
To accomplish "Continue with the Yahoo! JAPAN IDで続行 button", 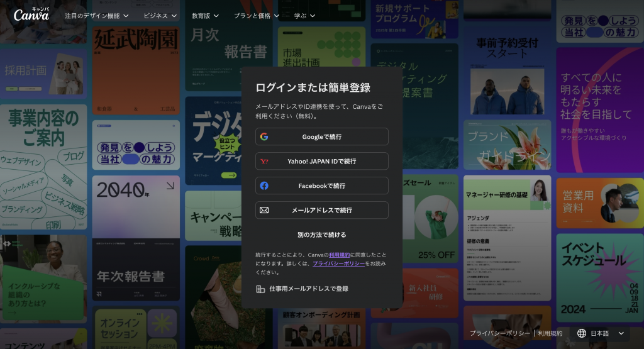I will coord(321,162).
